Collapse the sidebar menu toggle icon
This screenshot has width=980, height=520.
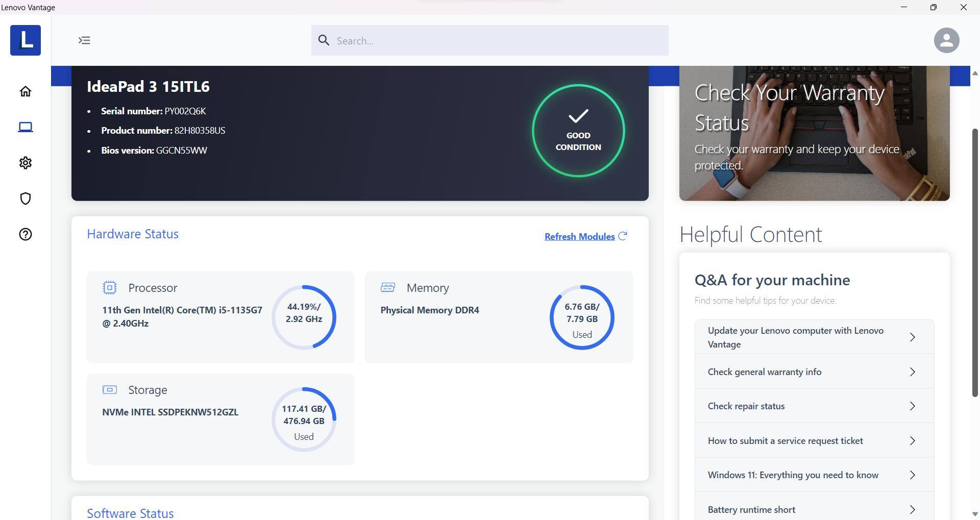(84, 40)
